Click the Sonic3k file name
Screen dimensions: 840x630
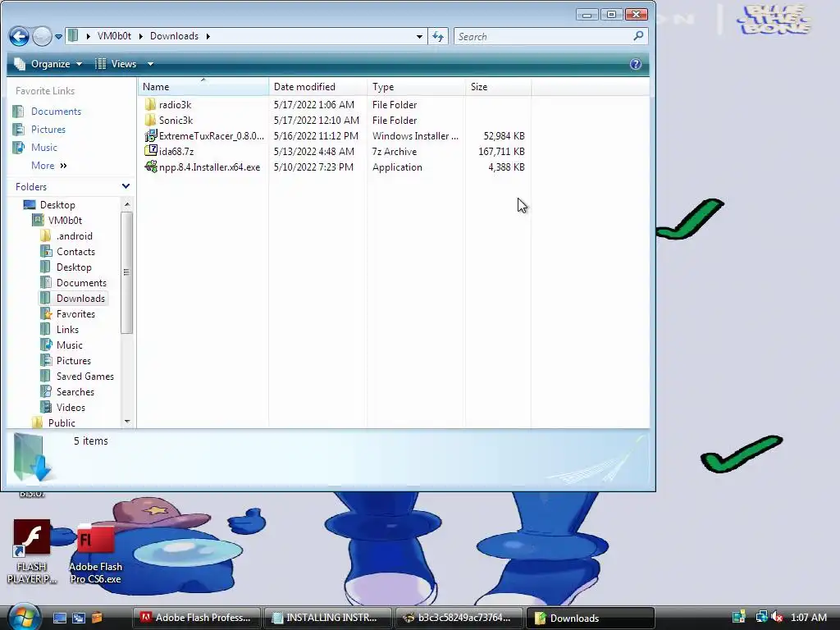coord(176,120)
